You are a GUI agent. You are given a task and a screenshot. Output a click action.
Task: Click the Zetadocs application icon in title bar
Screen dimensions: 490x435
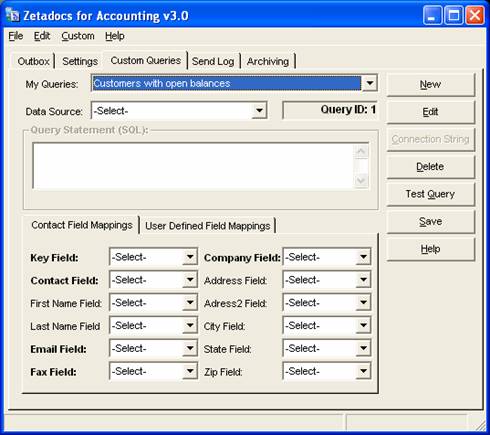click(x=13, y=15)
